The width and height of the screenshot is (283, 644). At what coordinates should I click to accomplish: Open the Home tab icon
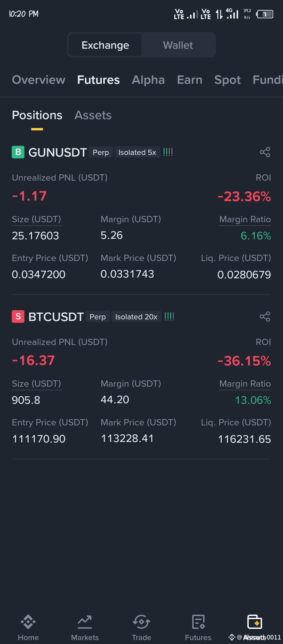coord(28,622)
